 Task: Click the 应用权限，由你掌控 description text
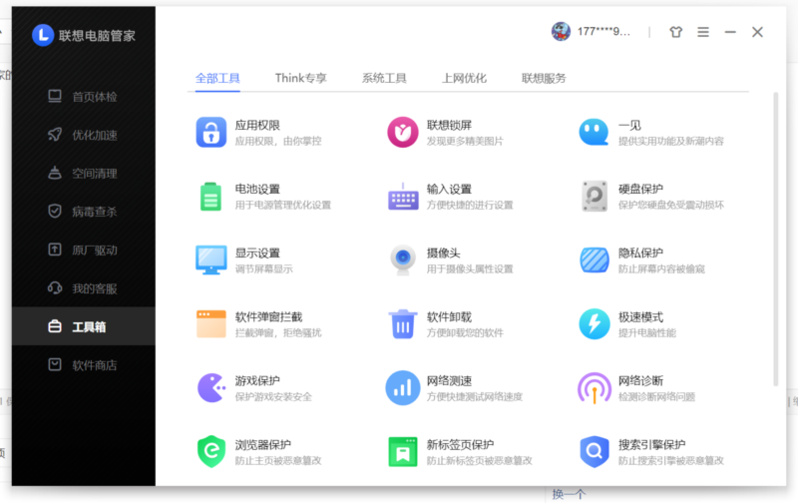pos(278,141)
